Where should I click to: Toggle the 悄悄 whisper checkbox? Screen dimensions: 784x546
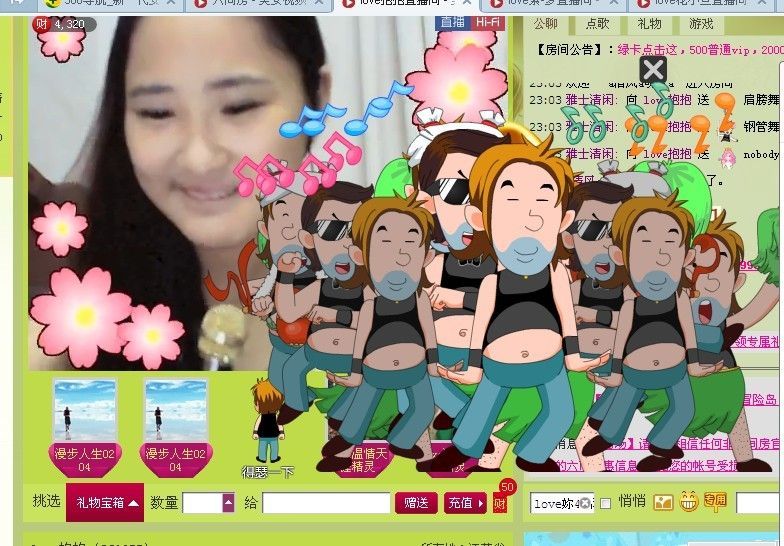coord(606,504)
